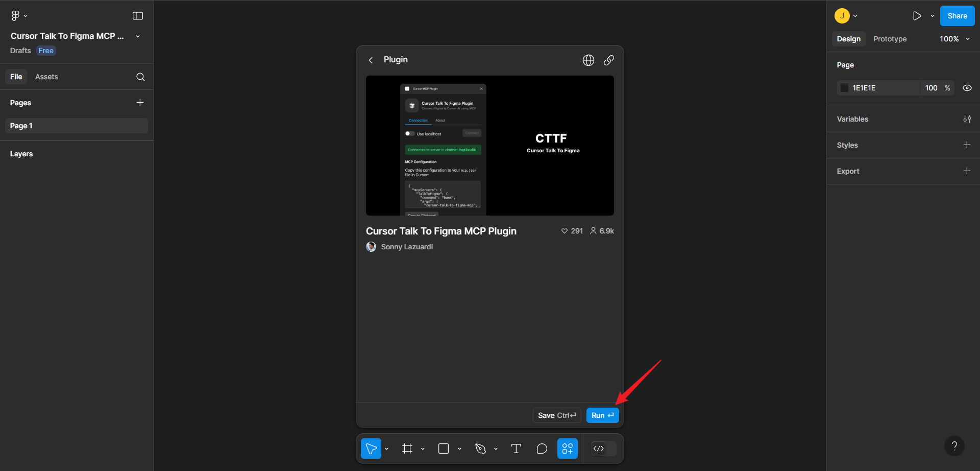
Task: Expand the file name dropdown chevron
Action: pos(138,36)
